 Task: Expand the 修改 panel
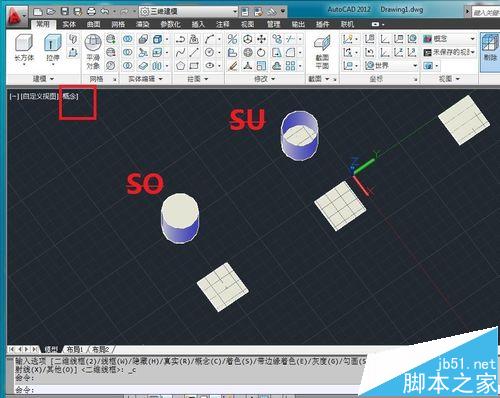tap(265, 79)
